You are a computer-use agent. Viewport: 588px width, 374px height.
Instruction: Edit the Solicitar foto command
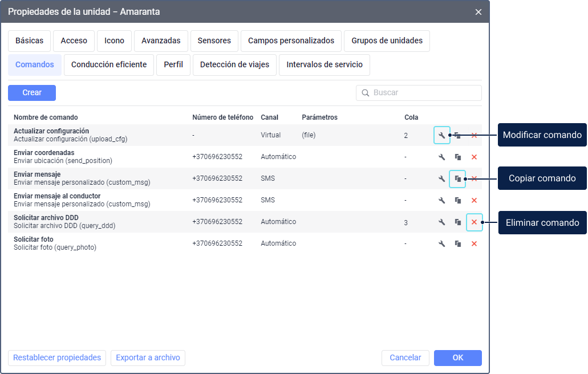[441, 243]
